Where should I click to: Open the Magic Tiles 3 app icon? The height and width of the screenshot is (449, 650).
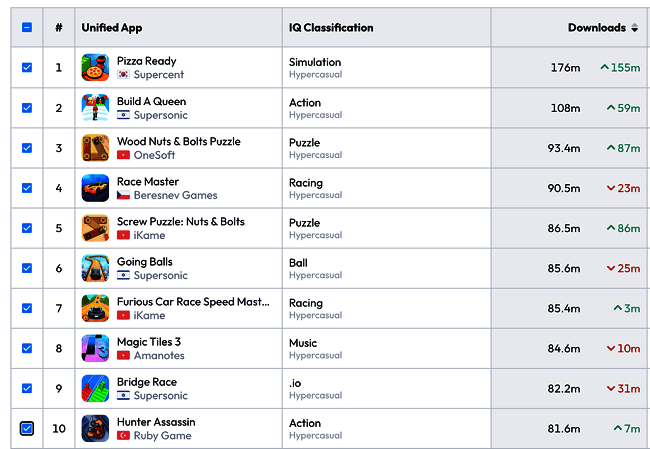[96, 348]
